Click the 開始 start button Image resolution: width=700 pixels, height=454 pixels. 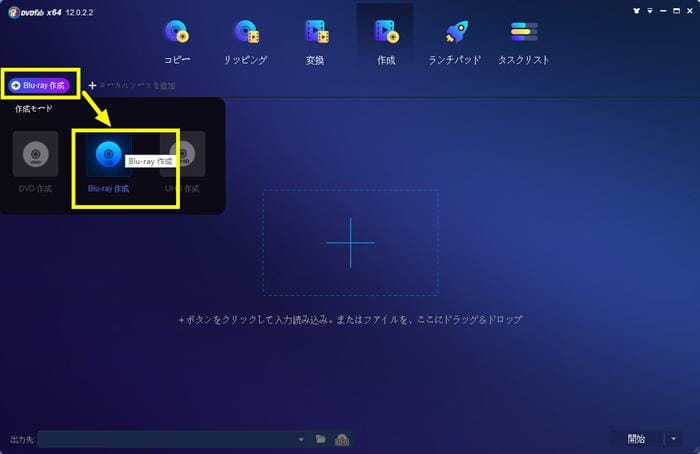coord(636,439)
